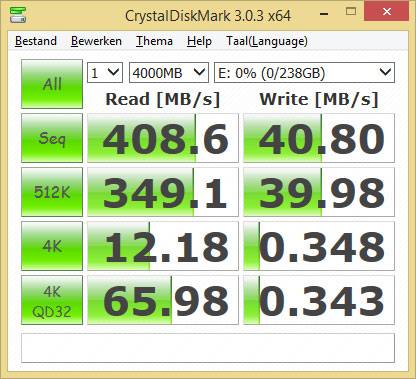Click the 4K QD32 read result 65.98

(163, 300)
